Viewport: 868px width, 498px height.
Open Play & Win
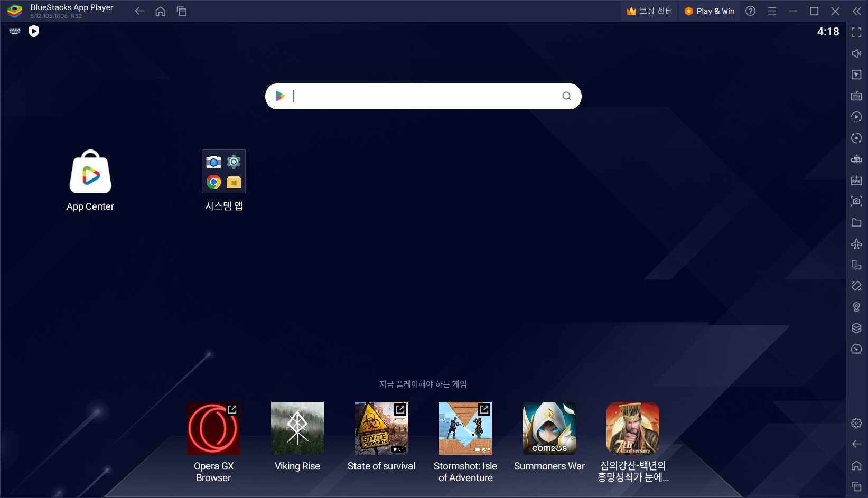[710, 11]
